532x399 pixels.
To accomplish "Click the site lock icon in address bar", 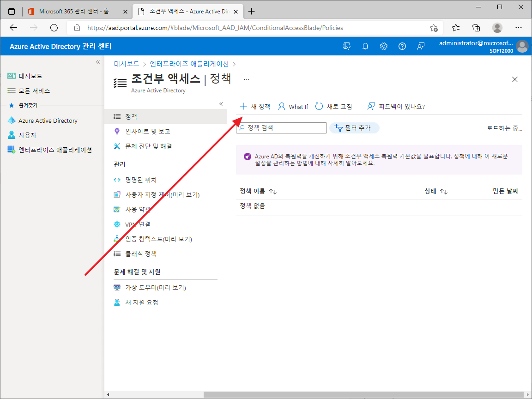I will [x=77, y=28].
